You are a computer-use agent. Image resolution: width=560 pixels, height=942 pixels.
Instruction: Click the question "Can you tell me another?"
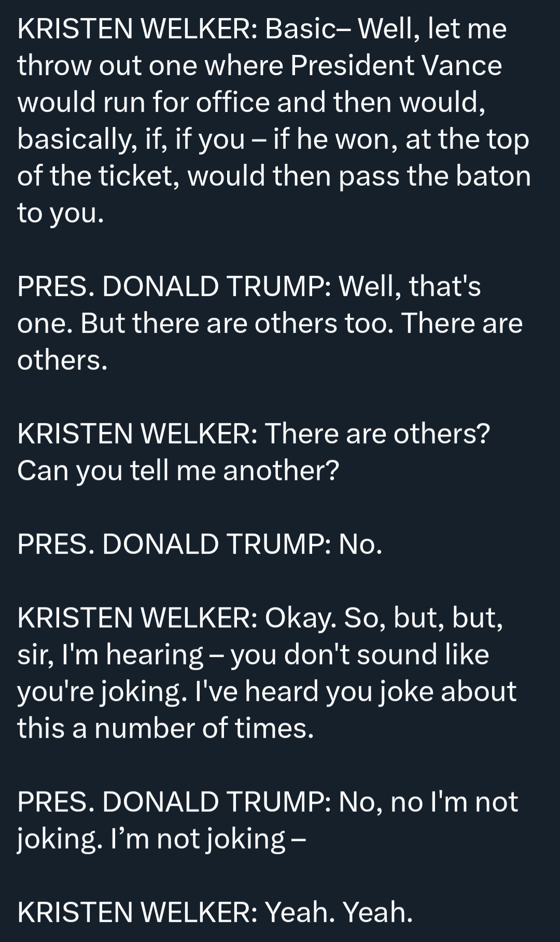tap(178, 470)
